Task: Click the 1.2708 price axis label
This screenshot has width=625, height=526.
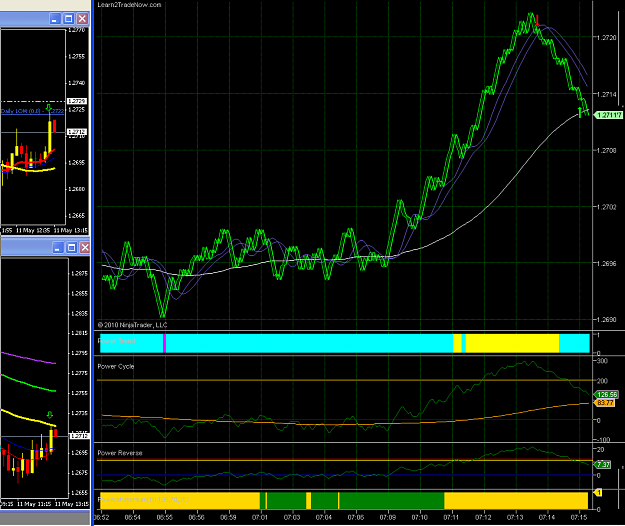Action: [x=607, y=150]
